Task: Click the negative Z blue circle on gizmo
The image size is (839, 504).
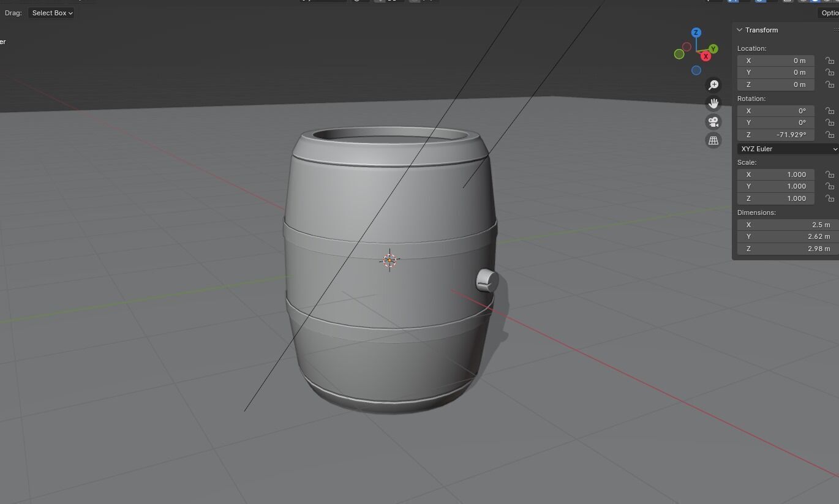Action: (696, 70)
